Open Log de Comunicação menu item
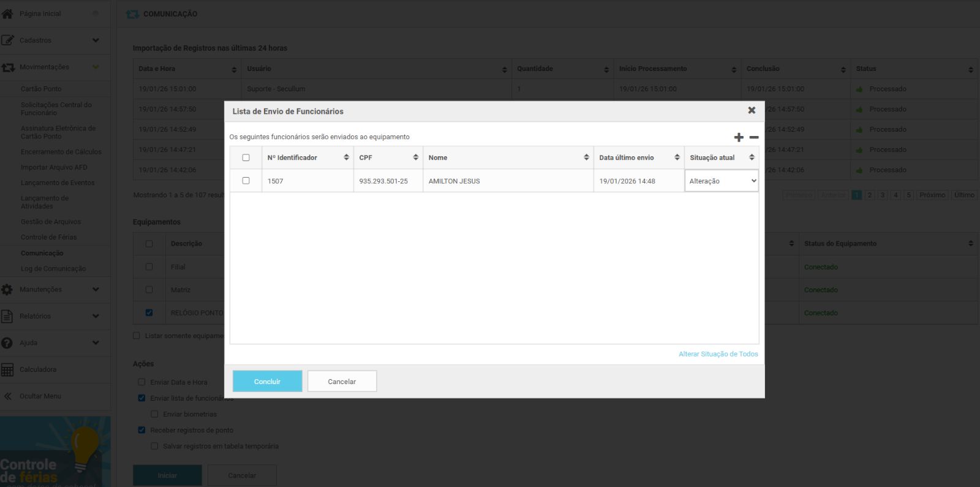Viewport: 980px width, 487px height. (53, 268)
